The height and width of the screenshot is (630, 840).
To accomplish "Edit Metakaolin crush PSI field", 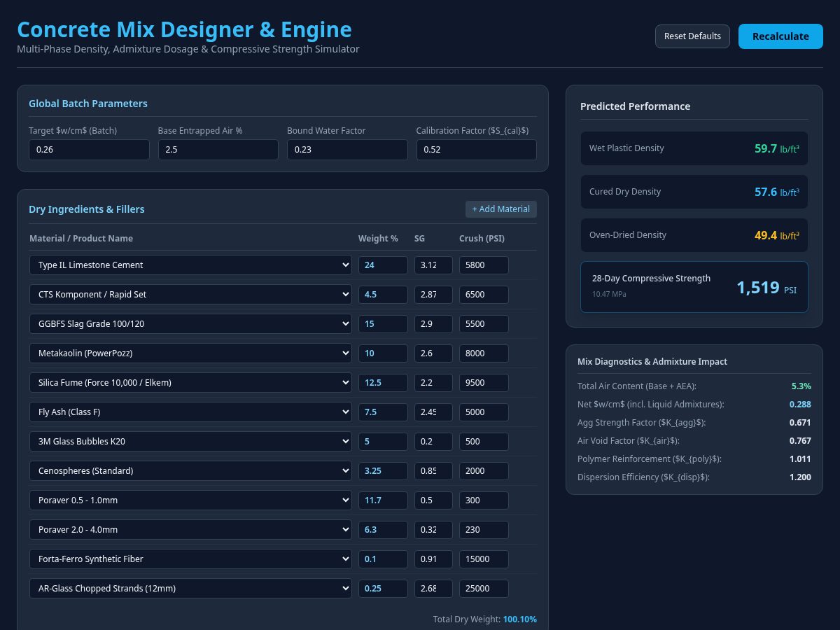I will pos(484,353).
